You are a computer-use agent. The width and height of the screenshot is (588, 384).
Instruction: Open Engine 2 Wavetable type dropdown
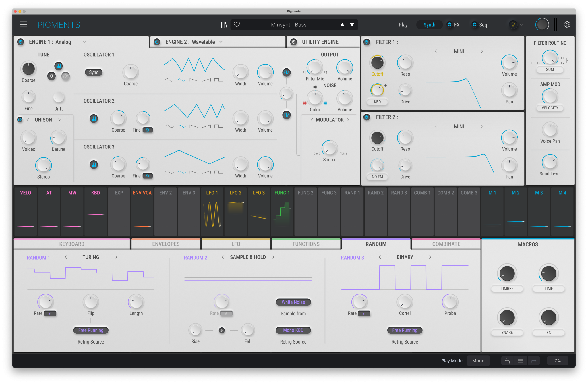pos(221,42)
